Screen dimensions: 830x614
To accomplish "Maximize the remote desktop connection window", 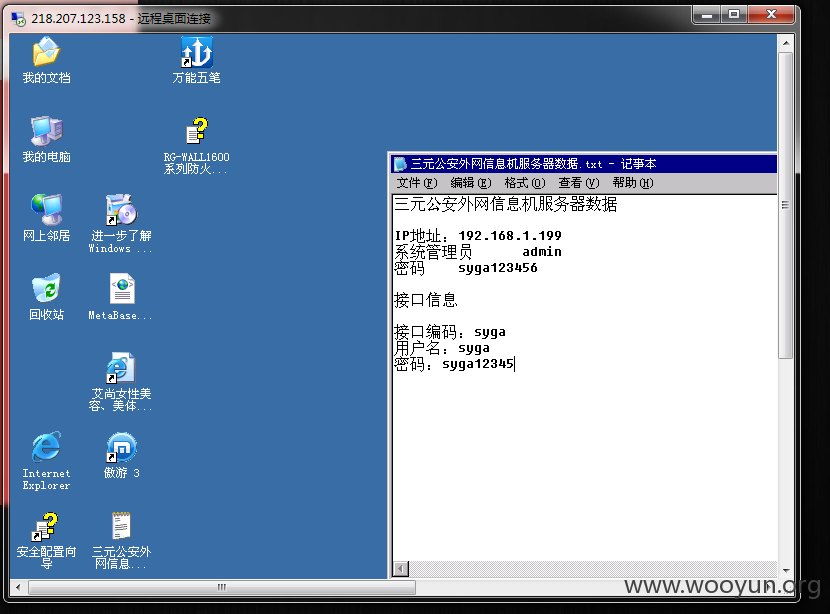I will click(x=734, y=15).
